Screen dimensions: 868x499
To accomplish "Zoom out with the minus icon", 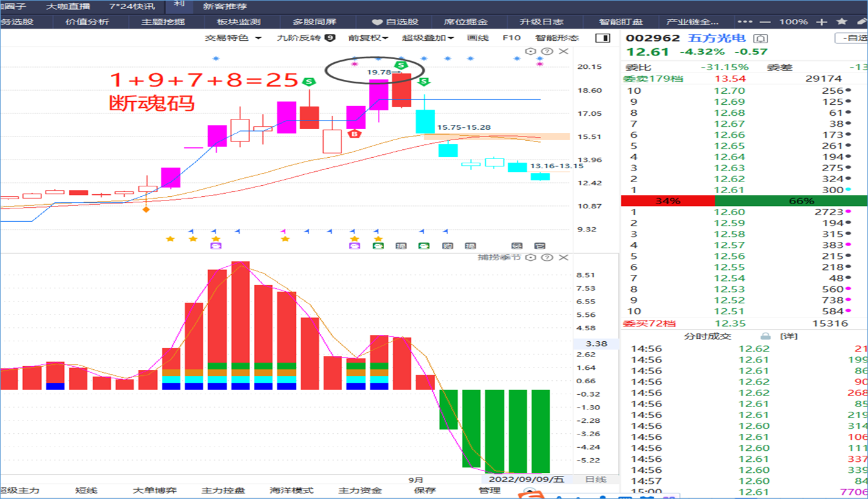I will [765, 22].
